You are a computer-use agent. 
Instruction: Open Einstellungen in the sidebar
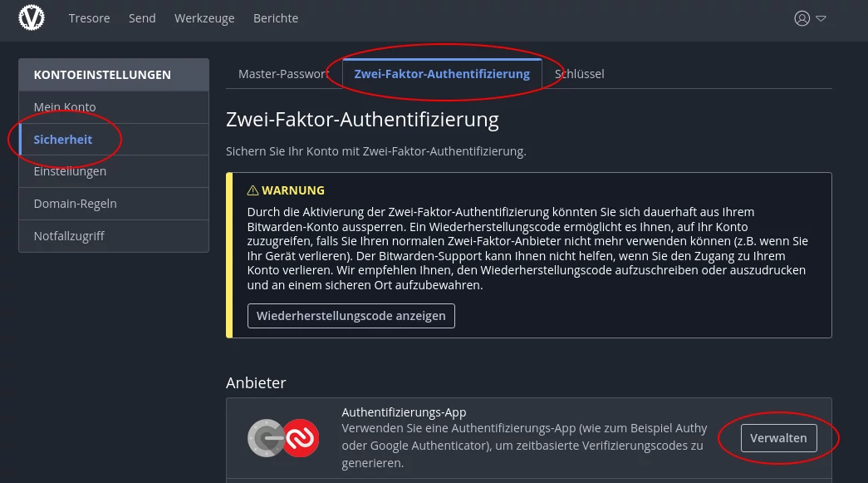click(x=114, y=171)
